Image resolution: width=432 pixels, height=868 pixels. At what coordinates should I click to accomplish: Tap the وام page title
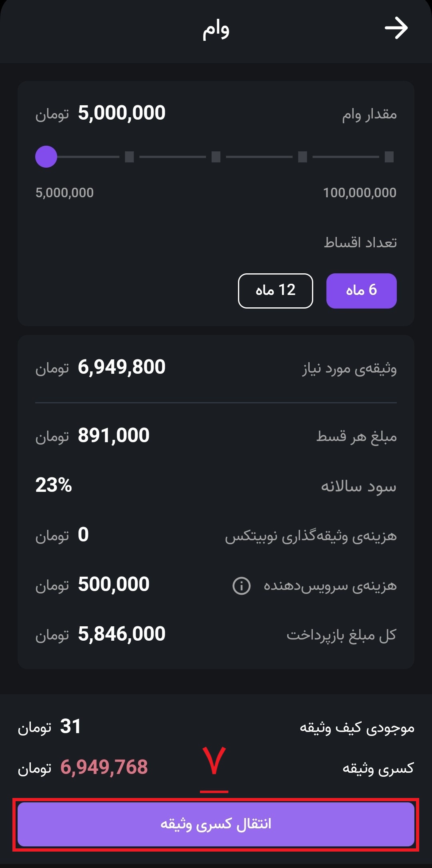(216, 29)
